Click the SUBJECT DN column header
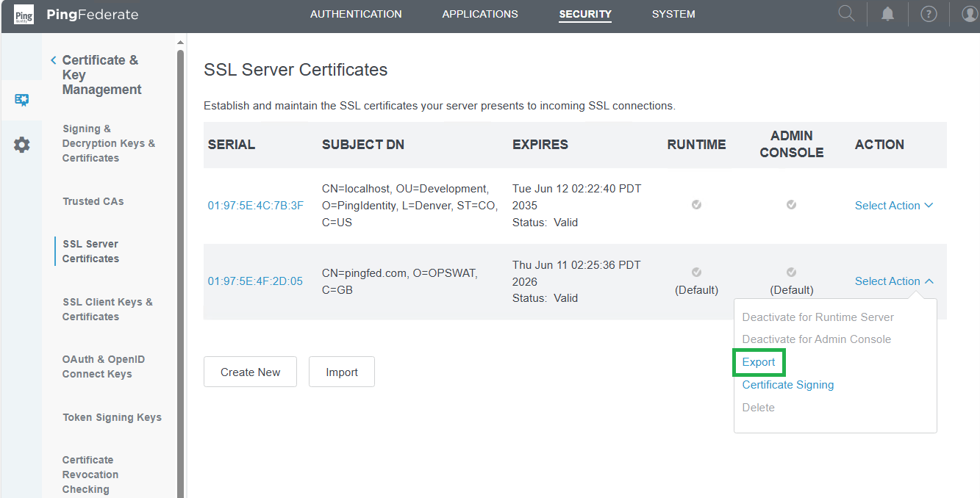Screen dimensions: 980x498 coord(363,145)
